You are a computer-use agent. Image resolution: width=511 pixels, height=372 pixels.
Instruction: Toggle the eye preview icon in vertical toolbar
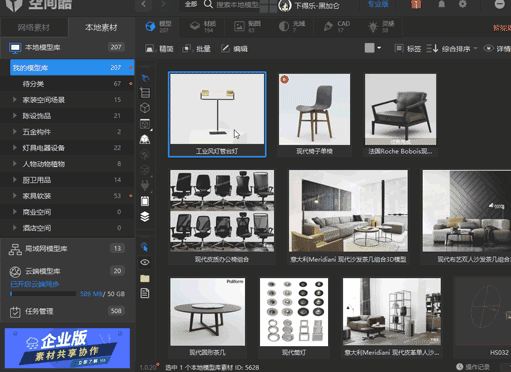tap(145, 262)
